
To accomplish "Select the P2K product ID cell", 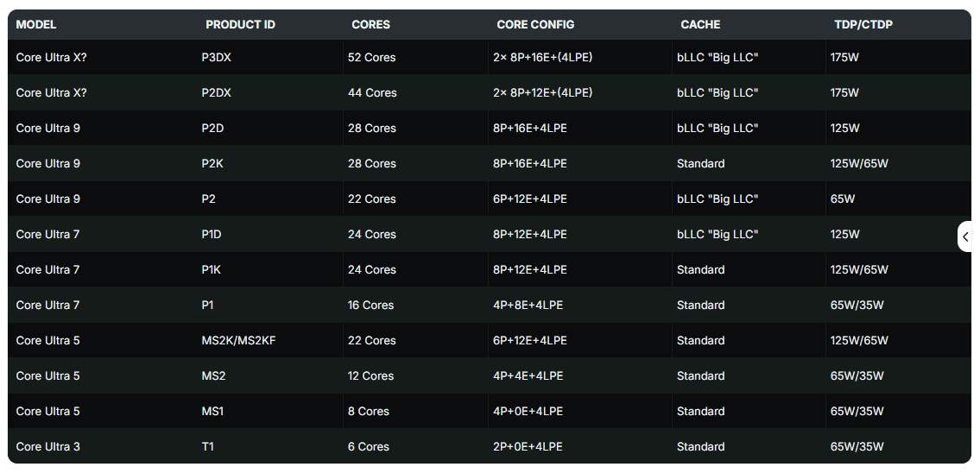I will pyautogui.click(x=212, y=164).
